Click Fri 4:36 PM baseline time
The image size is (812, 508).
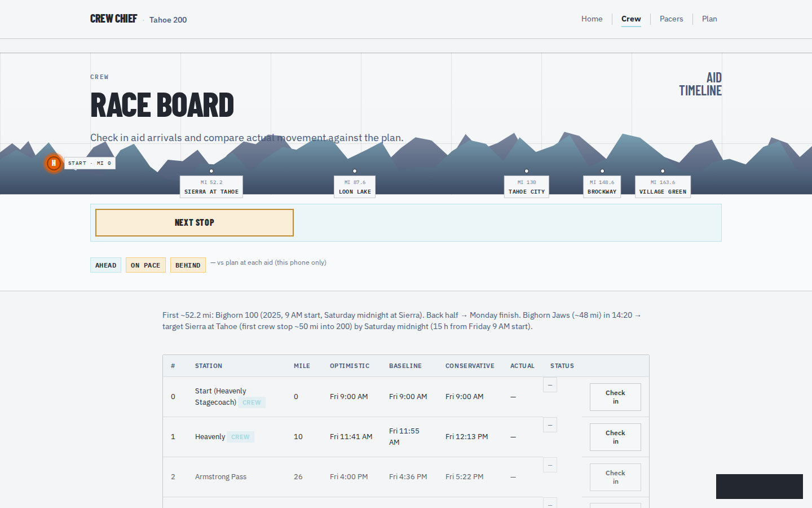click(x=408, y=477)
